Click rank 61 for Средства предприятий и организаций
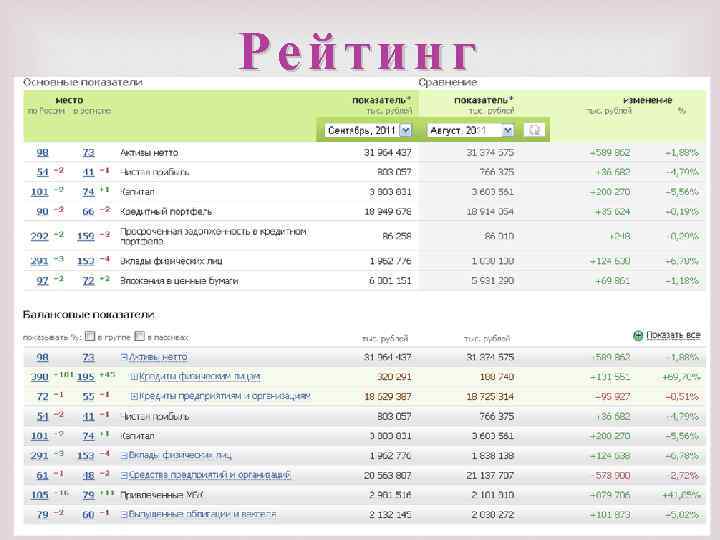Screen dimensions: 720x540 [42, 476]
